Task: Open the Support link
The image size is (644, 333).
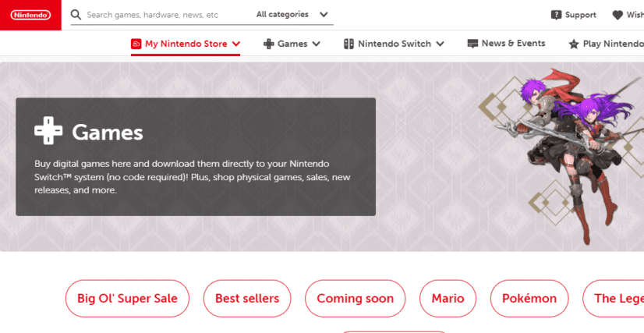Action: pos(573,15)
